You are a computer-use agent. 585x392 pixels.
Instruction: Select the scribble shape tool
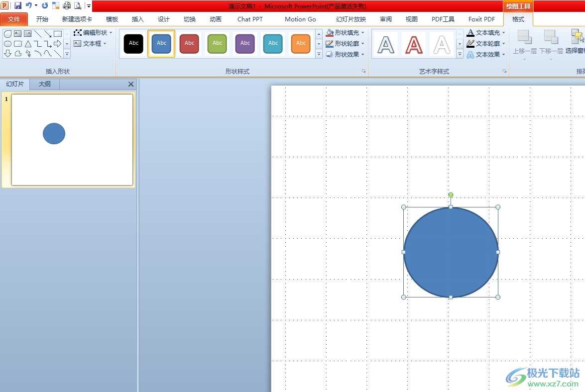click(x=27, y=54)
